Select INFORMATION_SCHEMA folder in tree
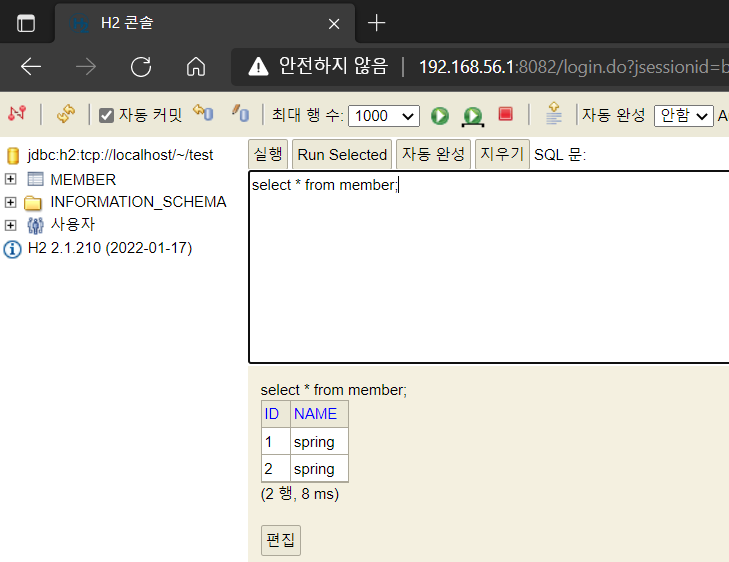Screen dimensions: 729x562 point(138,202)
